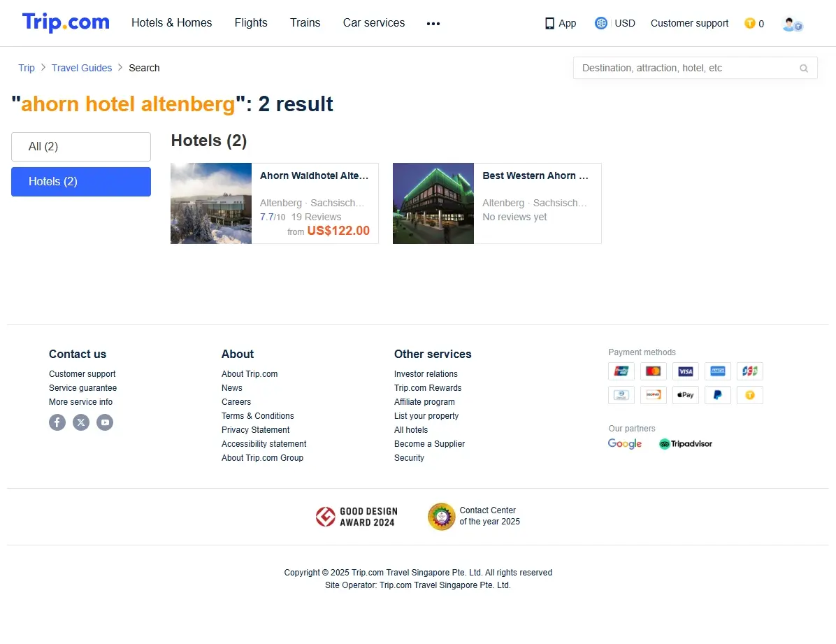Open the News footer link
Image resolution: width=836 pixels, height=644 pixels.
point(232,388)
